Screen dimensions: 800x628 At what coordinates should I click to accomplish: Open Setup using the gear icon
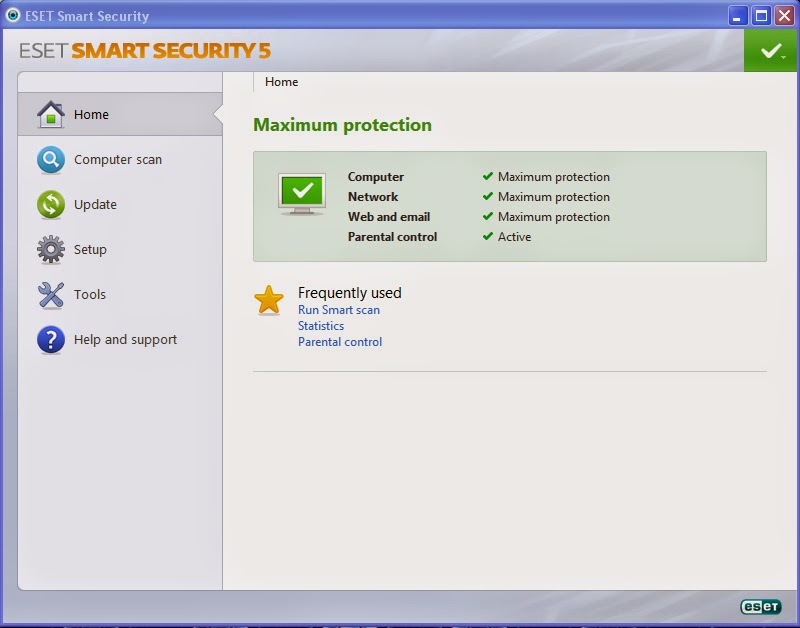[x=51, y=249]
